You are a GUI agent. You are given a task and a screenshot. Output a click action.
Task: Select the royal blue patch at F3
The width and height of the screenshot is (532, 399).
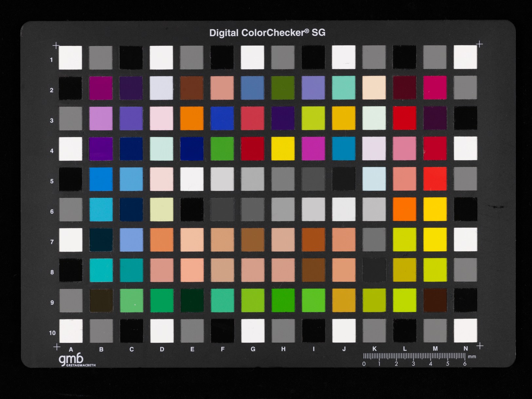222,118
